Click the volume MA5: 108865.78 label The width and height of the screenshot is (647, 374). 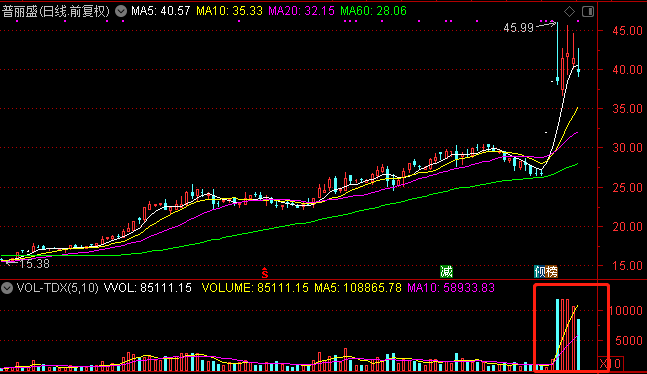pos(358,288)
